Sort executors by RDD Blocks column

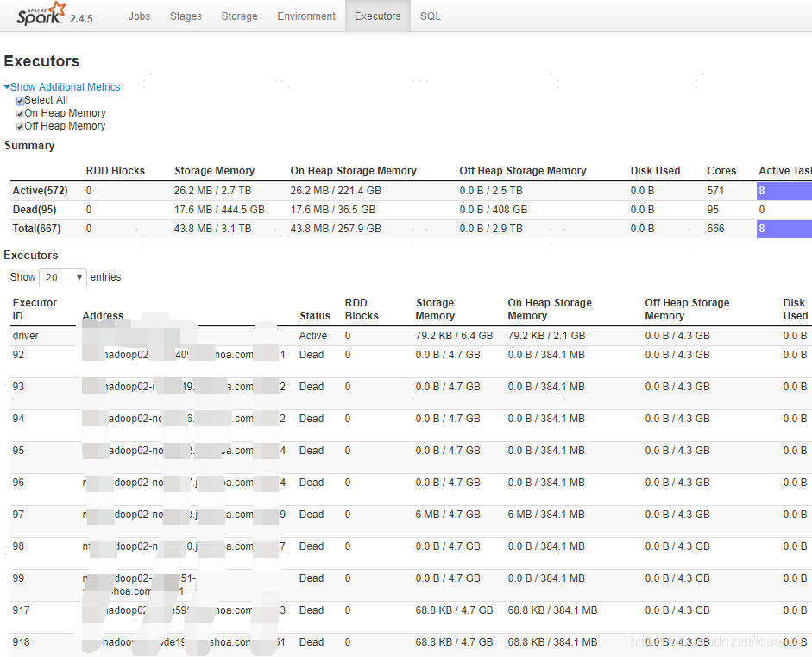tap(362, 309)
